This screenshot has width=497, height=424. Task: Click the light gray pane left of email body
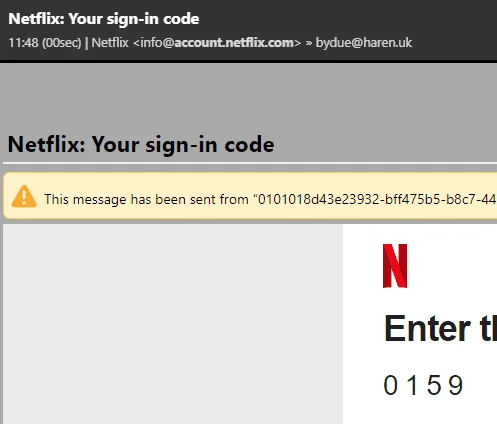coord(173,323)
